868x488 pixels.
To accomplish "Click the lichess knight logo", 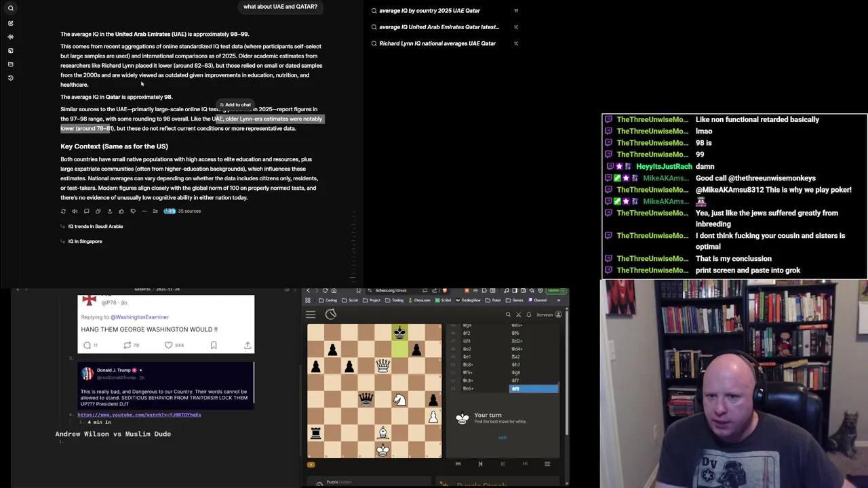I will pos(331,314).
